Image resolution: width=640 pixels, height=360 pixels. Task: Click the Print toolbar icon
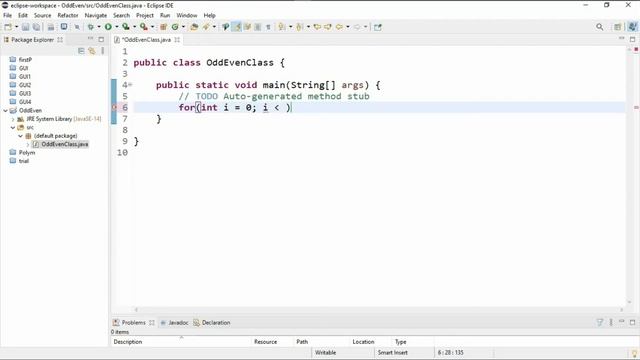[x=51, y=27]
